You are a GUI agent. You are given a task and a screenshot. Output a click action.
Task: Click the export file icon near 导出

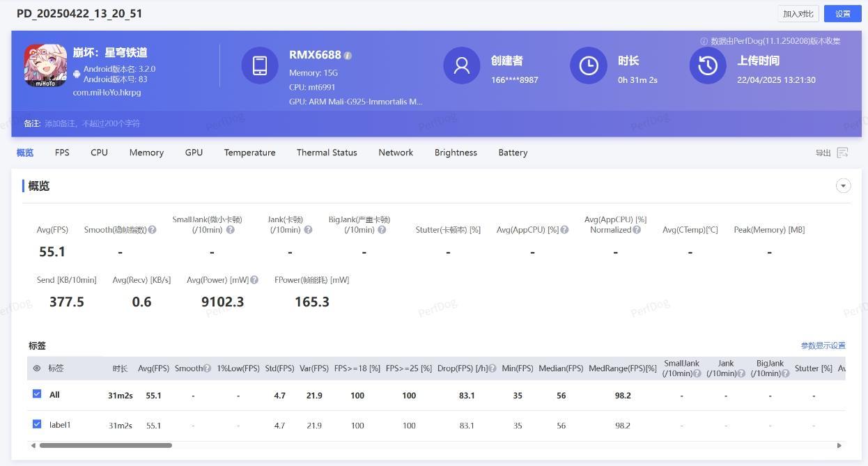point(842,153)
